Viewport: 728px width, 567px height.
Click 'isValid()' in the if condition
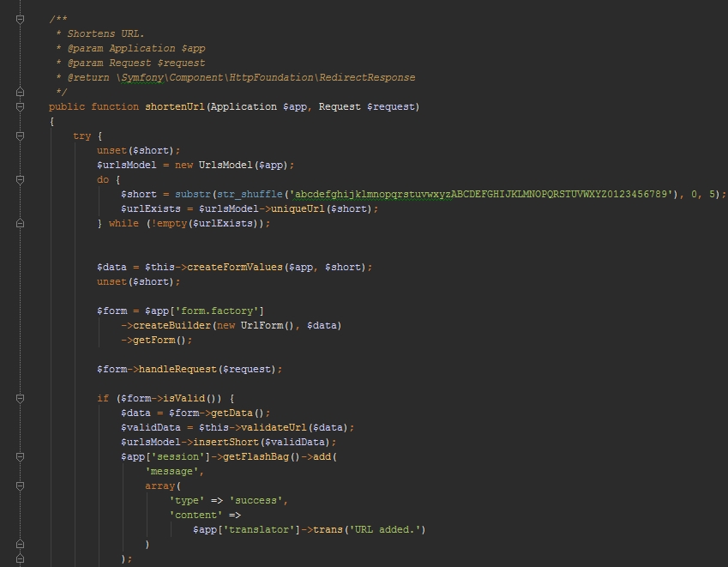click(190, 398)
